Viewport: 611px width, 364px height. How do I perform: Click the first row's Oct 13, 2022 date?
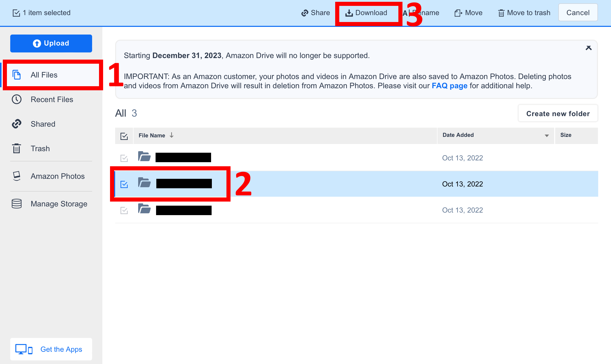pos(463,158)
